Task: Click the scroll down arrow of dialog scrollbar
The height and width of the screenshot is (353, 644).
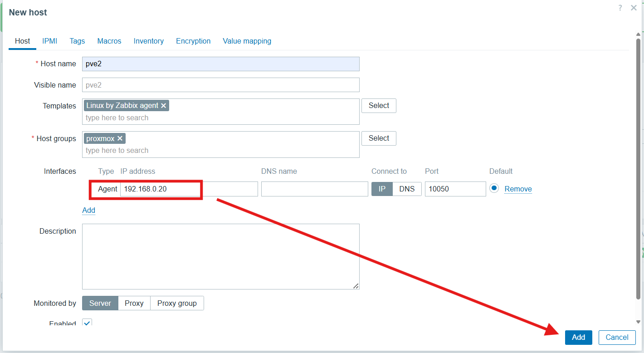Action: click(639, 322)
